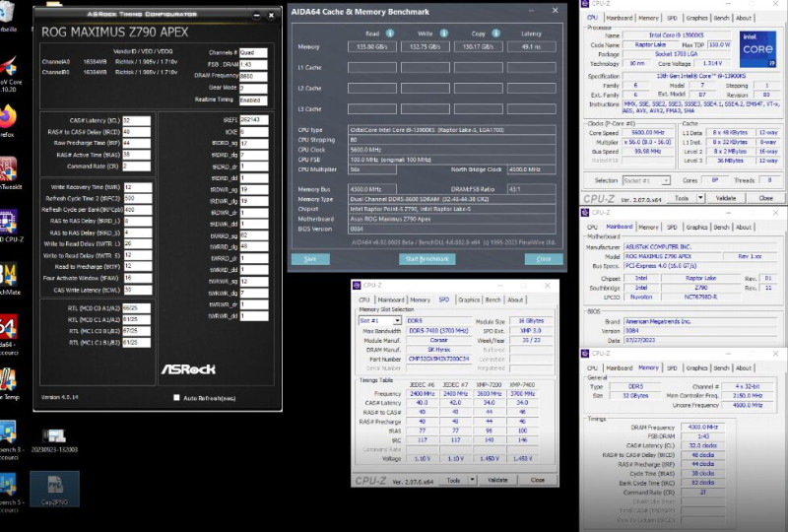Click the Intel Core i9 logo in CPU-Z

(757, 49)
